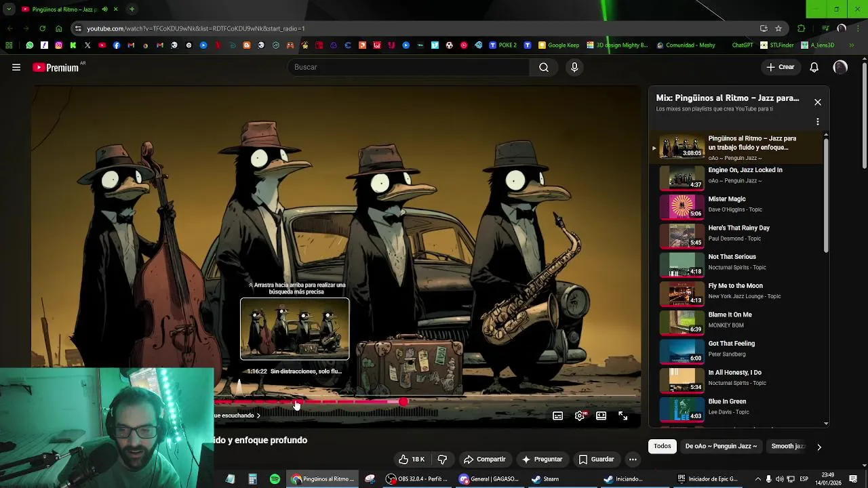The width and height of the screenshot is (868, 488).
Task: Click the search magnifier button
Action: click(x=544, y=67)
